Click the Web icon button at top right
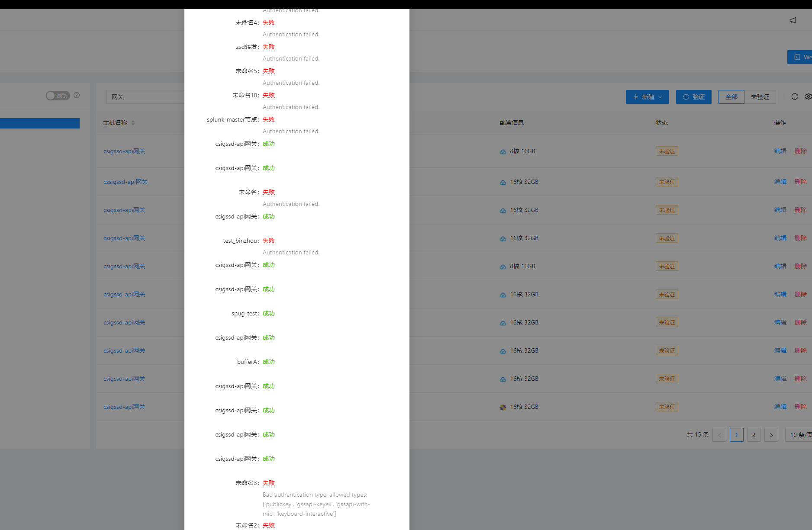This screenshot has height=530, width=812. tap(799, 57)
